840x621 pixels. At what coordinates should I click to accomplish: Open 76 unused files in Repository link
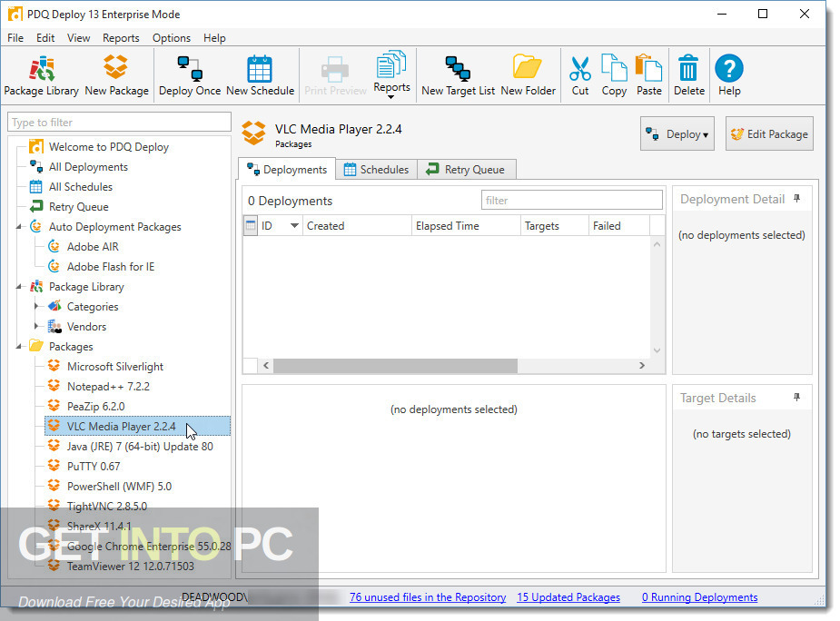tap(428, 596)
